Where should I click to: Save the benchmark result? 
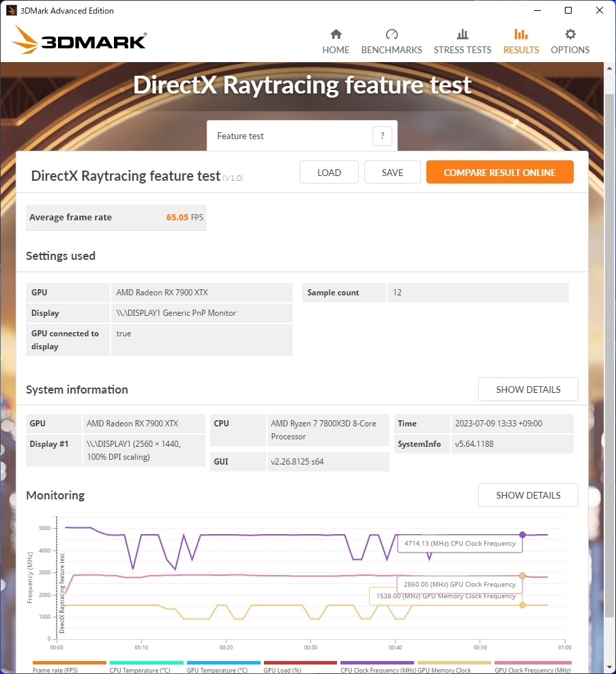(x=392, y=172)
